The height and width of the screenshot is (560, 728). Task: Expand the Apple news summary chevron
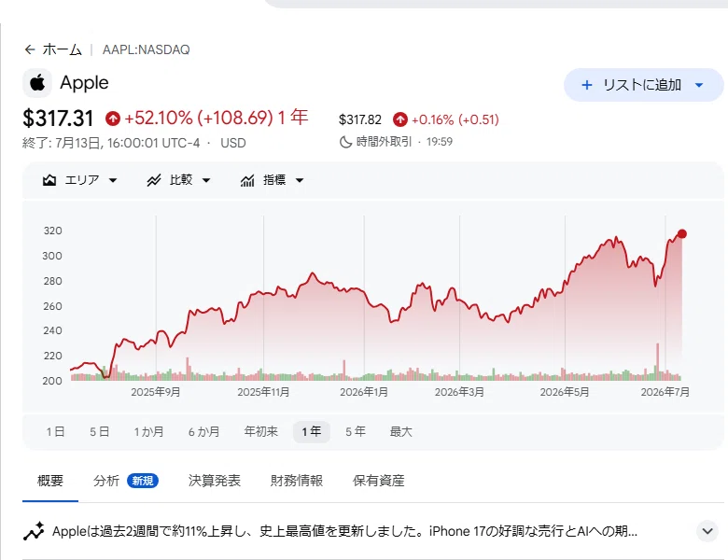707,531
